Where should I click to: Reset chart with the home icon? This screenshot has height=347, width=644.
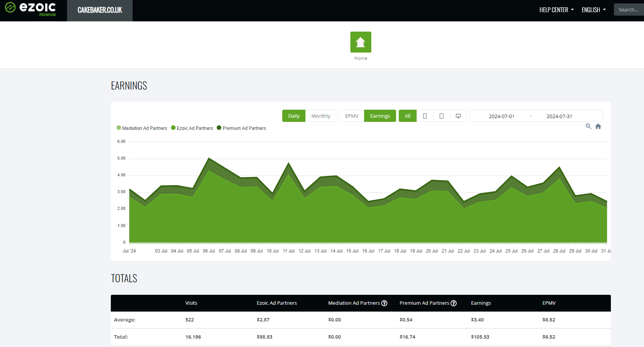tap(598, 126)
